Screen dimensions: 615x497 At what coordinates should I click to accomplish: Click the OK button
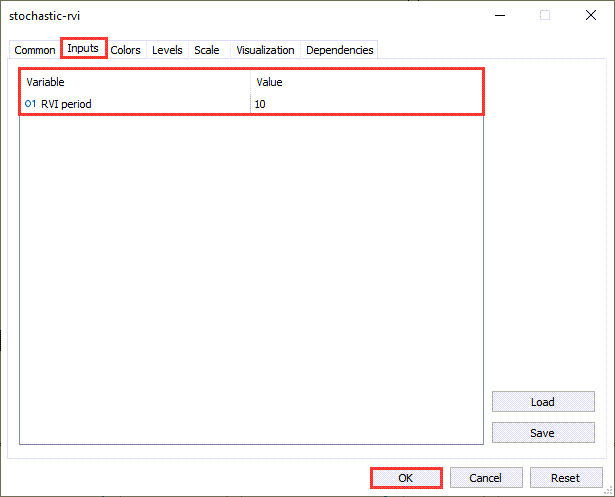[406, 478]
